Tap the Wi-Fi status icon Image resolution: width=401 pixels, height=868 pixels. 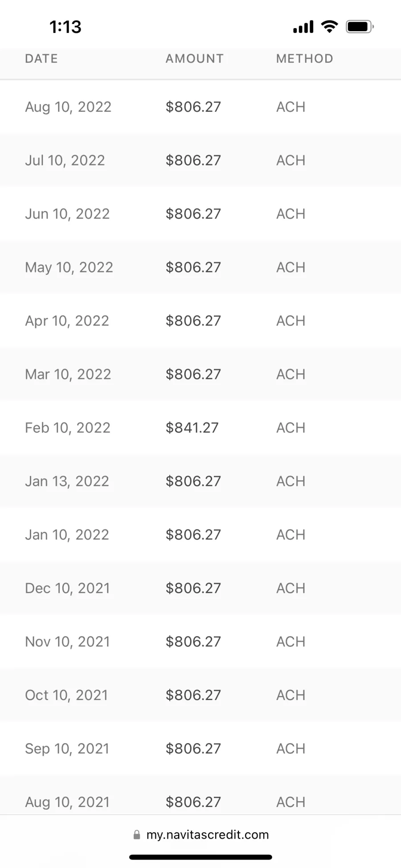coord(329,27)
